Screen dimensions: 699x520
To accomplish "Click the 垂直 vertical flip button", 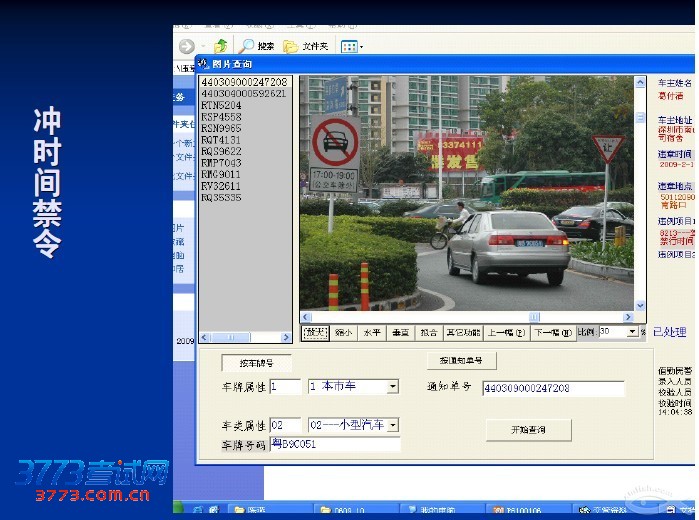I will [400, 333].
